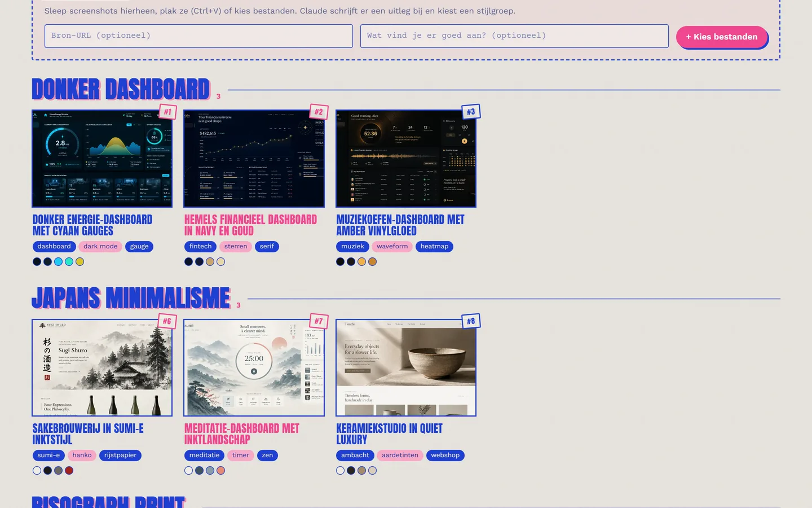Click the Bron-URL optional input field
The image size is (812, 508).
click(x=198, y=36)
